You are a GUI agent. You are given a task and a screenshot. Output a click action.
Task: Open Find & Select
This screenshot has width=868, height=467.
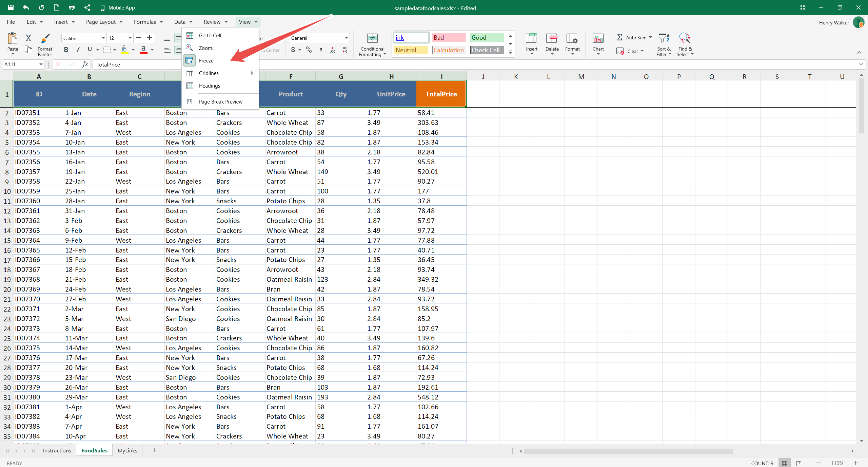685,44
